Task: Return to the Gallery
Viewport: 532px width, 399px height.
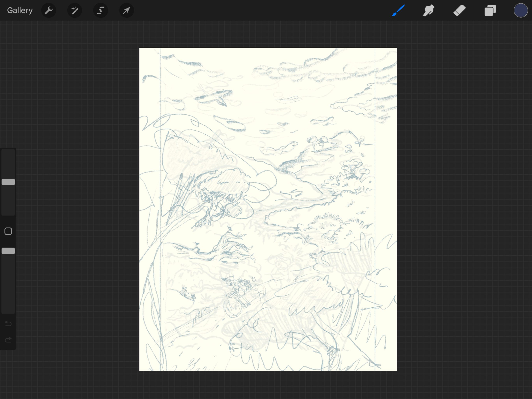Action: point(20,10)
